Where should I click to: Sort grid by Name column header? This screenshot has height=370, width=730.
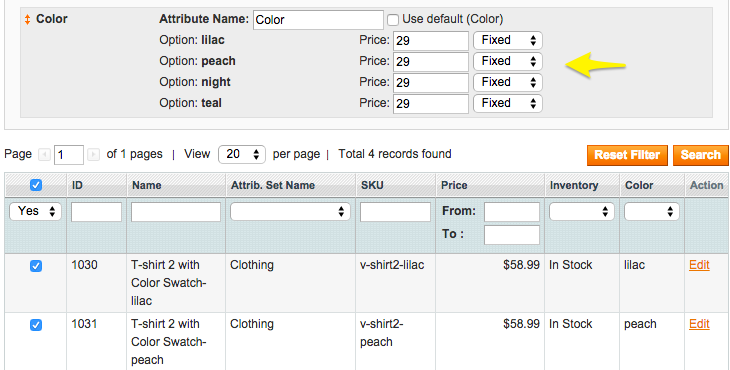click(x=147, y=185)
